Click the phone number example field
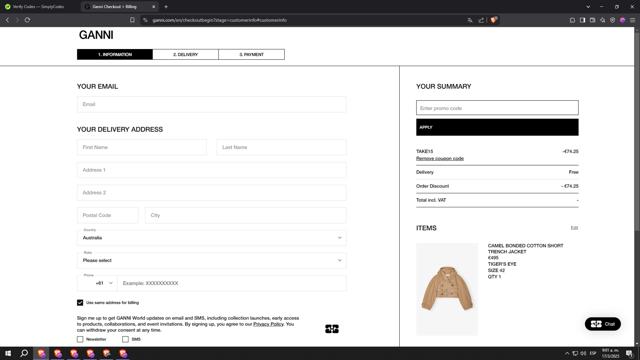Image resolution: width=640 pixels, height=360 pixels. [x=232, y=283]
